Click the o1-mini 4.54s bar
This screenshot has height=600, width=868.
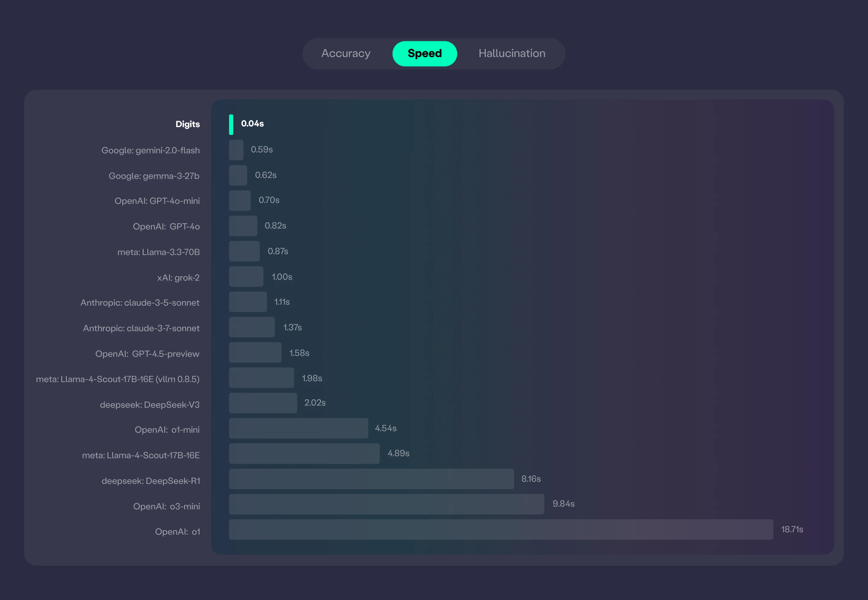click(x=298, y=428)
